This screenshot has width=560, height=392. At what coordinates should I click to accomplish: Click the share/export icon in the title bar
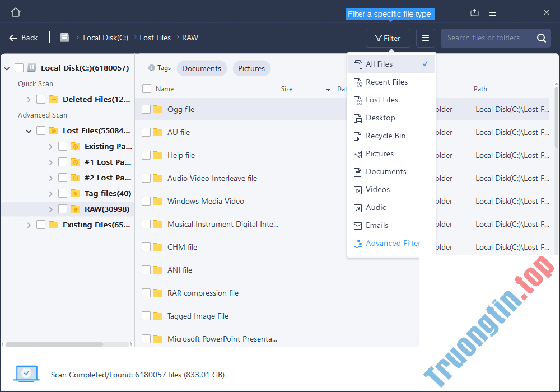pyautogui.click(x=474, y=12)
